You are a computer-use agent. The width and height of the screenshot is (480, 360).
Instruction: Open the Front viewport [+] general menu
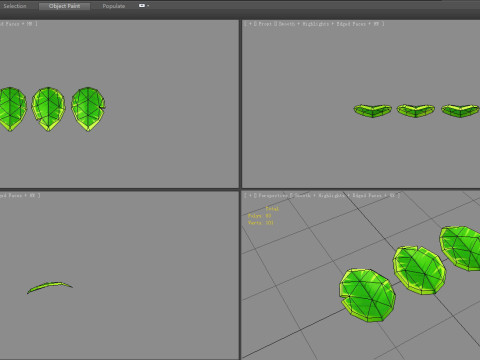pos(250,24)
